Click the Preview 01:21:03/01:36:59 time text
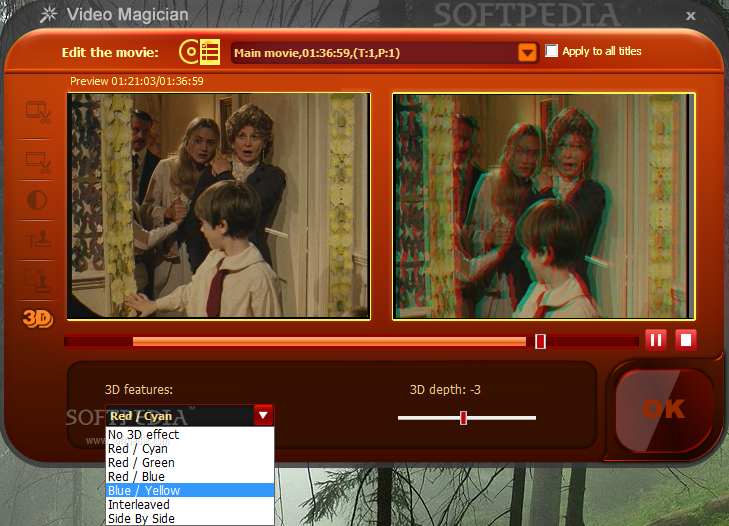This screenshot has height=526, width=729. coord(137,81)
